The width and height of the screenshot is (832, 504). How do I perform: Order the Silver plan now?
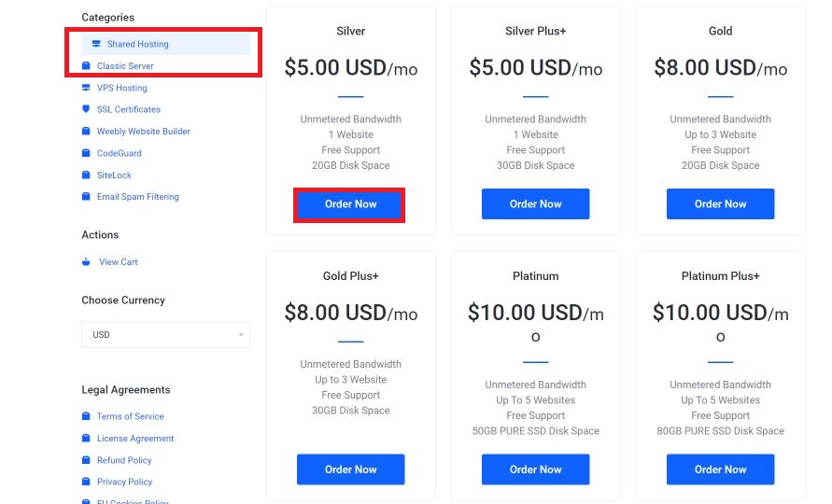350,204
